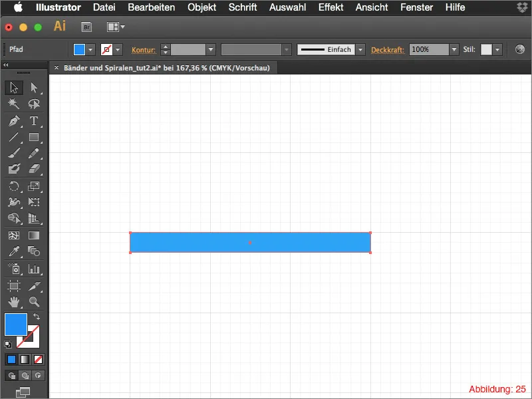The width and height of the screenshot is (532, 399).
Task: Select the Scale tool
Action: click(34, 186)
